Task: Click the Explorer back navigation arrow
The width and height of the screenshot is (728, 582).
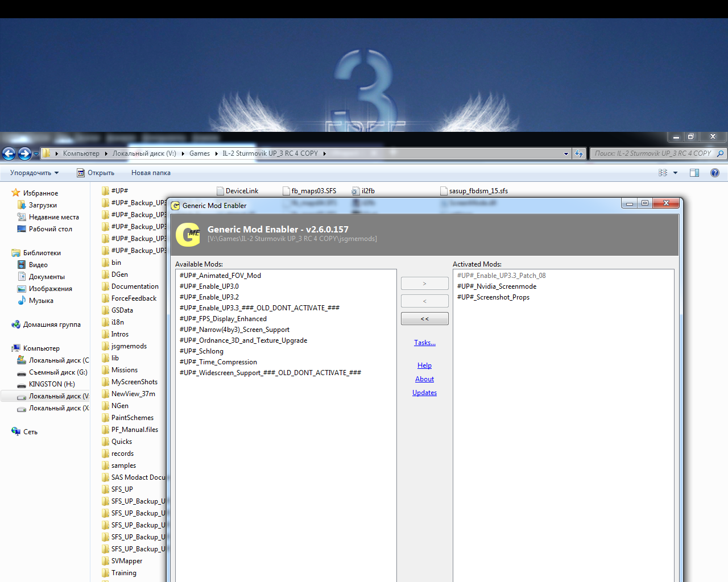Action: pos(9,153)
